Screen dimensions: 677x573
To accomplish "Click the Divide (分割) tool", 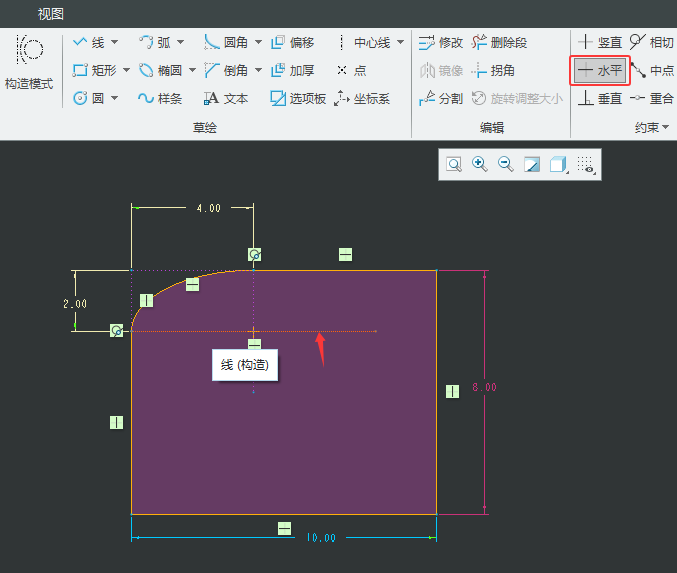I will 441,98.
